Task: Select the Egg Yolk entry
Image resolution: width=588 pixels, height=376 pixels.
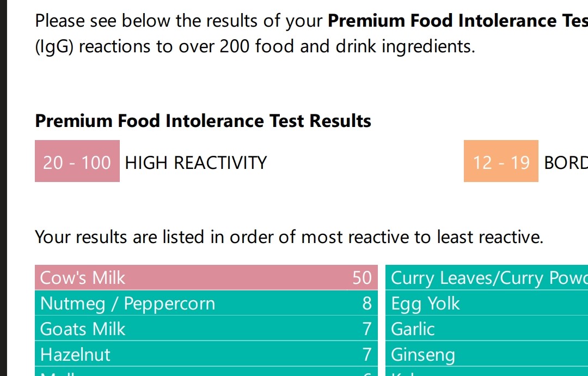Action: pyautogui.click(x=425, y=304)
